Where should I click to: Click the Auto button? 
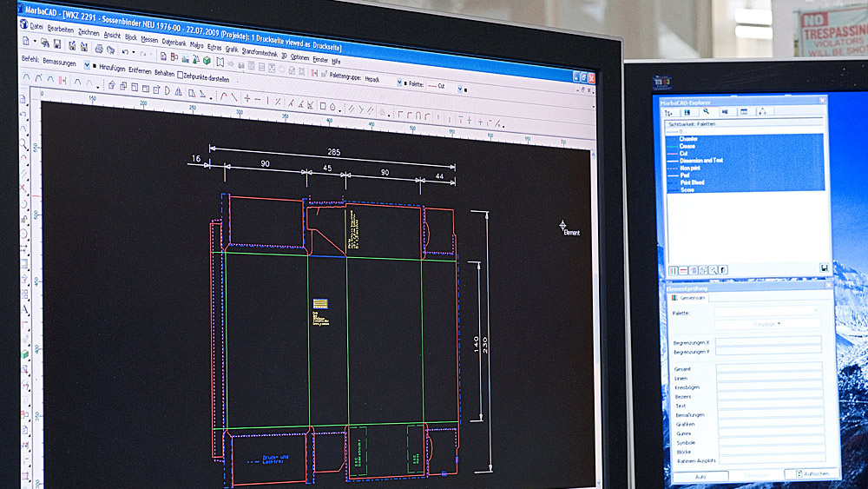700,476
